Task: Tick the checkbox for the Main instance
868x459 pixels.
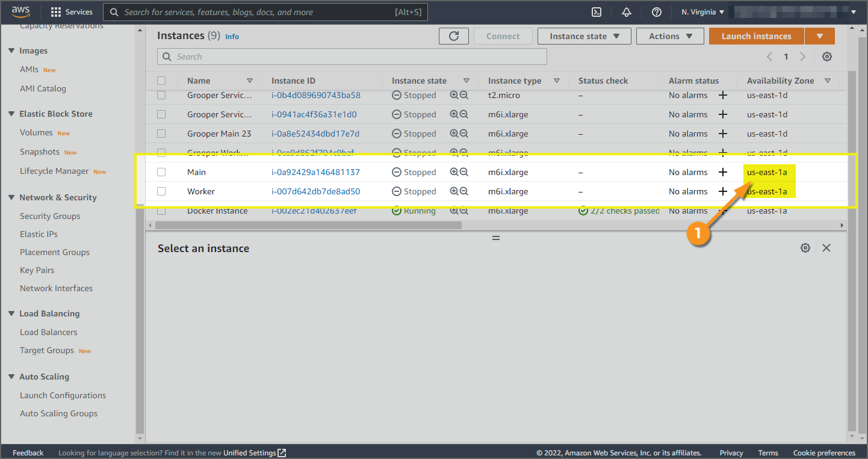Action: click(x=161, y=172)
